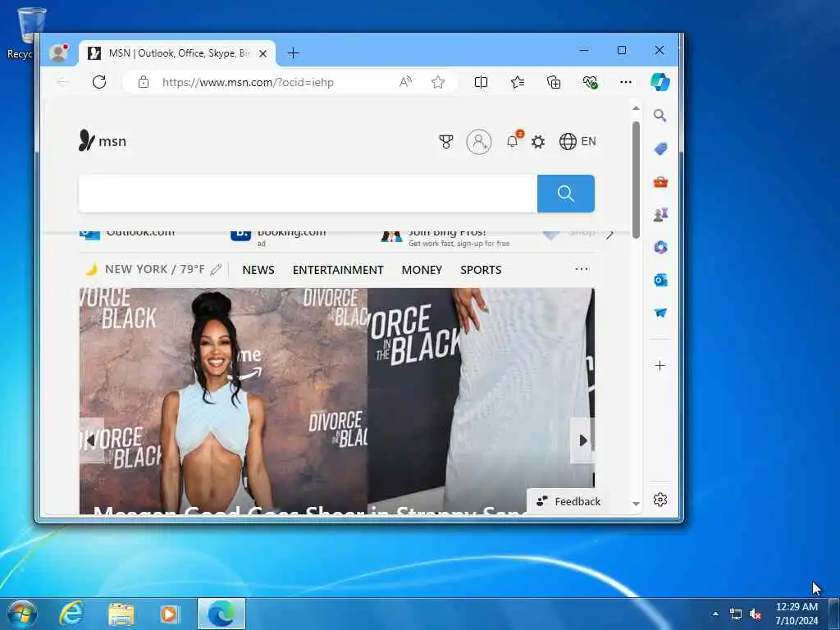This screenshot has height=630, width=840.
Task: Click the Edge profile avatar icon
Action: click(x=58, y=52)
